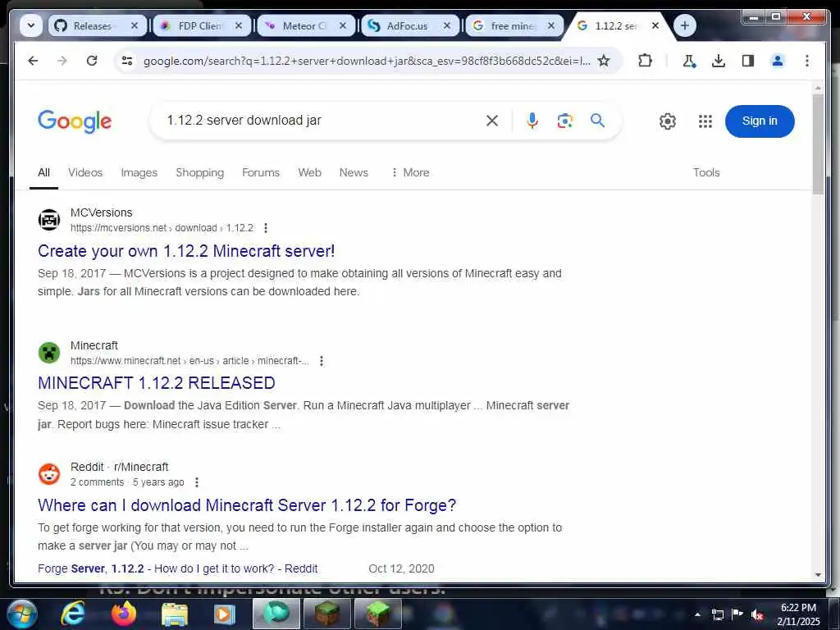Open Windows Media Player in taskbar
Screen dimensions: 840x630
coord(225,614)
